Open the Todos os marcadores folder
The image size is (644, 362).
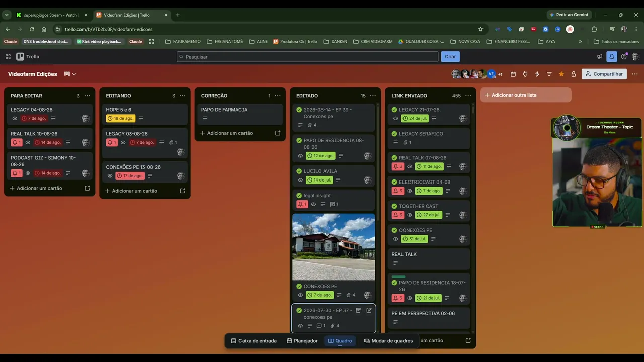pos(616,42)
